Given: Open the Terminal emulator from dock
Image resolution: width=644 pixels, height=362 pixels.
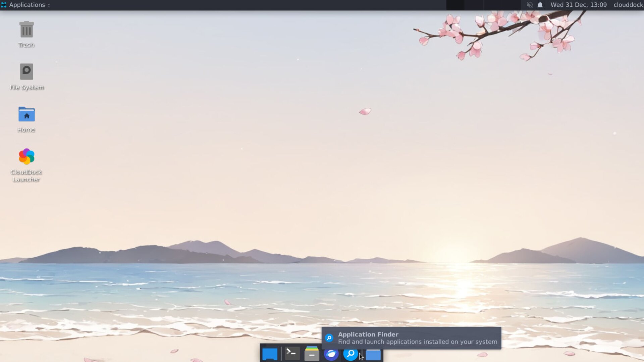Looking at the screenshot, I should point(292,353).
